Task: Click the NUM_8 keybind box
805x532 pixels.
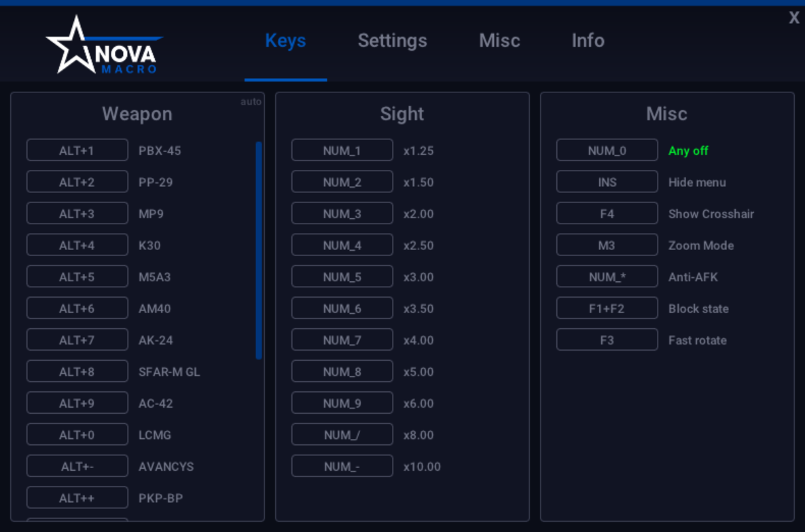Action: (x=342, y=371)
